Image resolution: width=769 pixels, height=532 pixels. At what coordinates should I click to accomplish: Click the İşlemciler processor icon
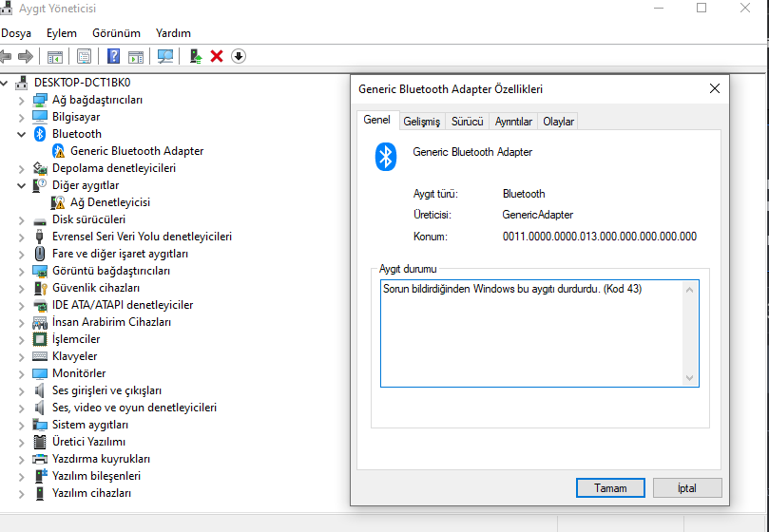[40, 339]
